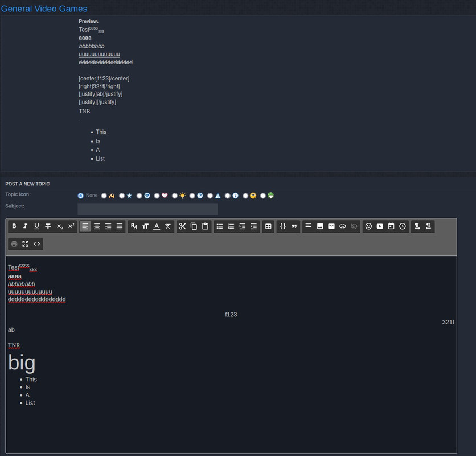Viewport: 476px width, 456px height.
Task: Justify the text
Action: point(120,226)
